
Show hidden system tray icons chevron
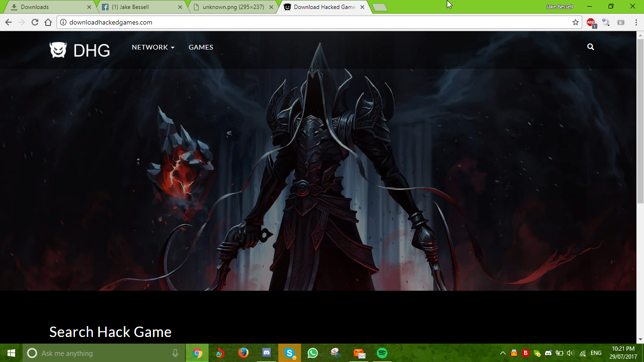[x=502, y=353]
